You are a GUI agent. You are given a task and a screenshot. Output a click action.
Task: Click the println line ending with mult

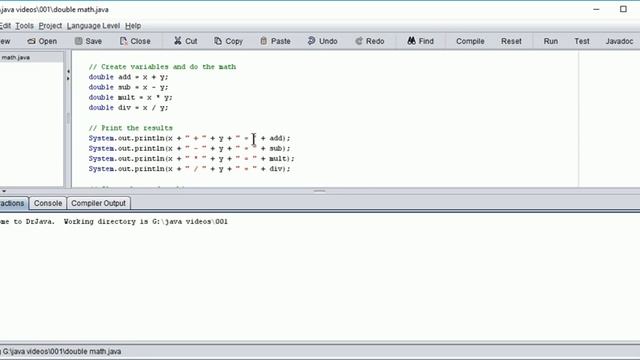point(191,159)
